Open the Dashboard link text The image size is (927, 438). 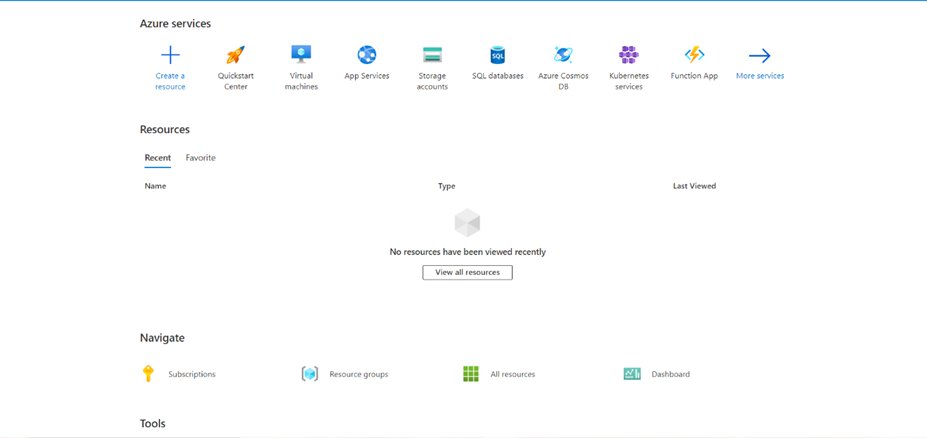670,374
